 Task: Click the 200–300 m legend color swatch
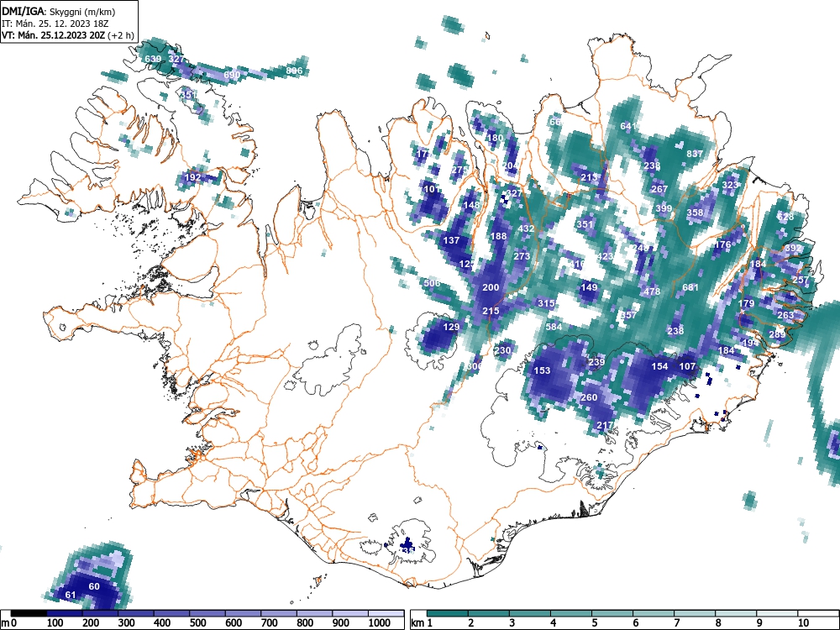tap(101, 613)
